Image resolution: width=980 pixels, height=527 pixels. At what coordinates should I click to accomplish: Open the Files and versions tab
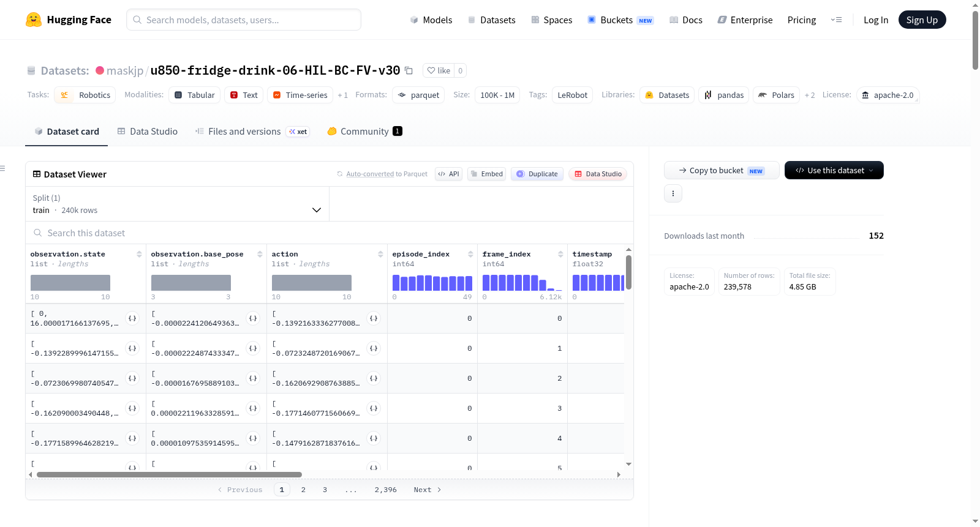[x=252, y=132]
